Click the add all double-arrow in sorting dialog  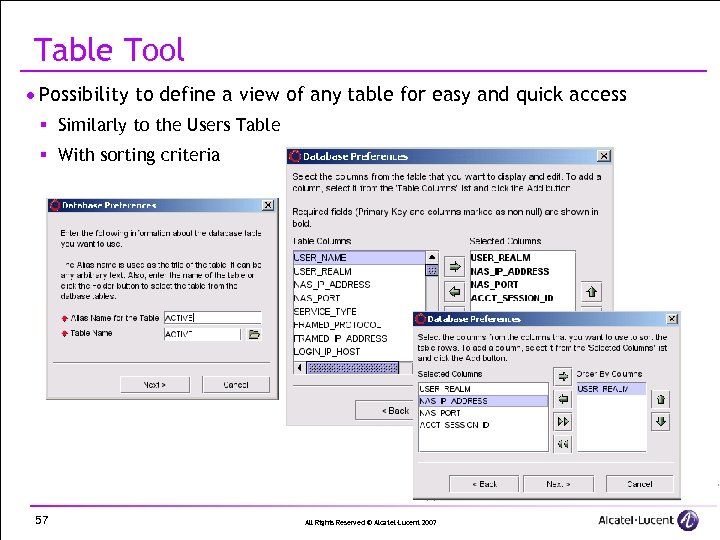click(x=563, y=422)
